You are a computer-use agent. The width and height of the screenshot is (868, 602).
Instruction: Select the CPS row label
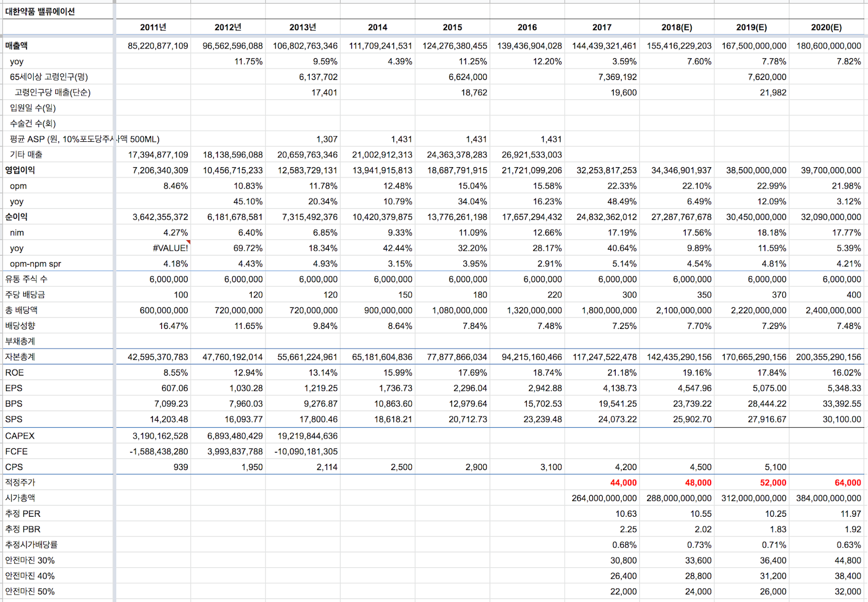point(14,467)
